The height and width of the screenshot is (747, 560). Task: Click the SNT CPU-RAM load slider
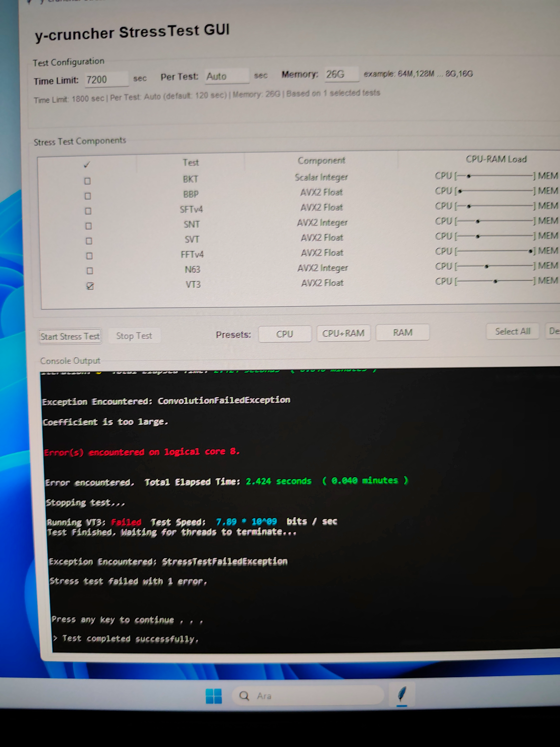tap(496, 221)
